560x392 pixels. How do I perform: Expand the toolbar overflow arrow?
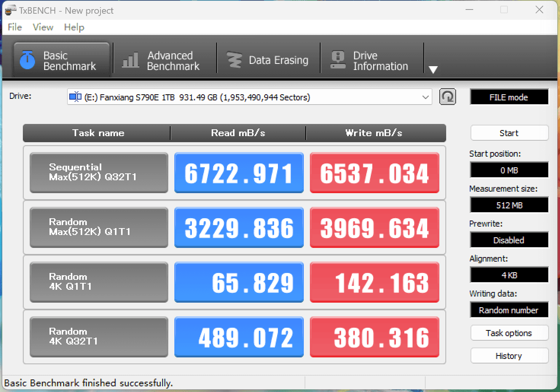click(434, 70)
